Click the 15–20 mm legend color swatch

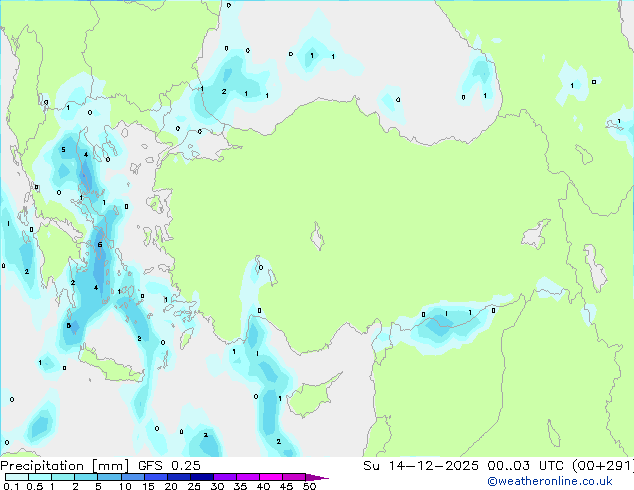click(x=156, y=477)
